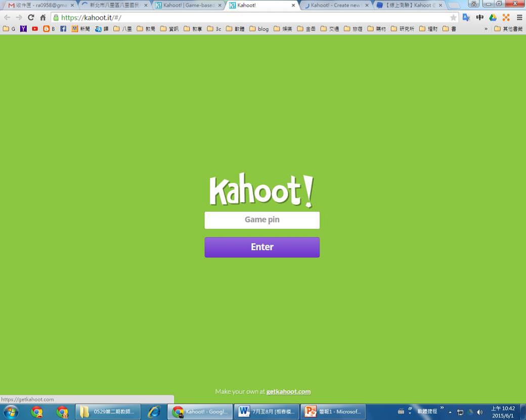The image size is (526, 420).
Task: Show hidden system tray icons
Action: tap(450, 412)
